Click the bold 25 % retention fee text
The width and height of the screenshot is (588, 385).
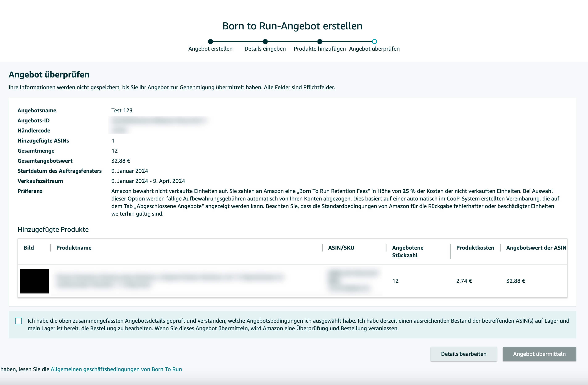(x=409, y=191)
